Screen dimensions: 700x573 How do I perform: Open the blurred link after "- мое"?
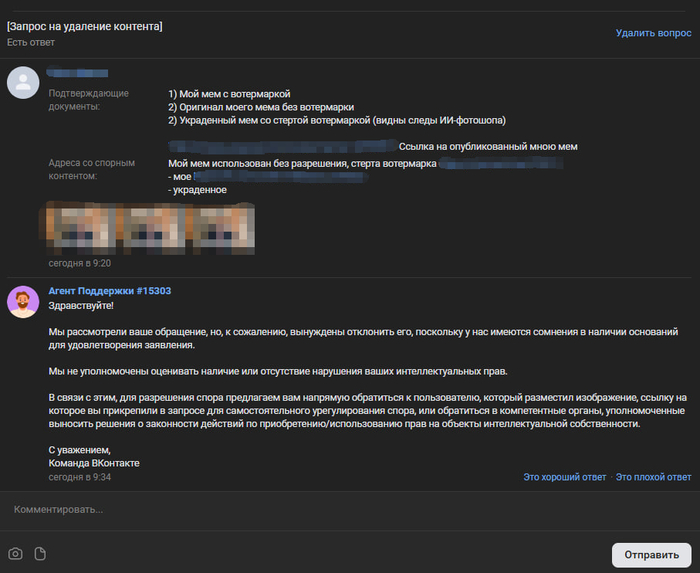click(x=262, y=177)
